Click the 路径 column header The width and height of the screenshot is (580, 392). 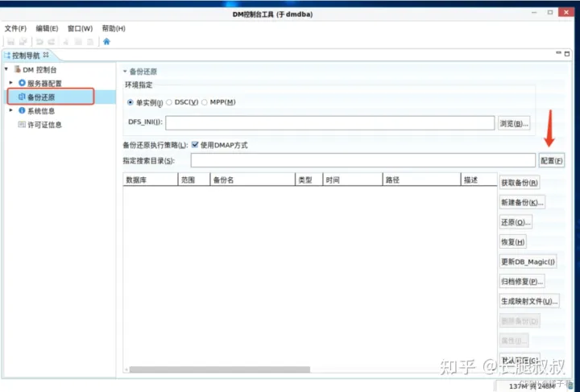tap(421, 180)
